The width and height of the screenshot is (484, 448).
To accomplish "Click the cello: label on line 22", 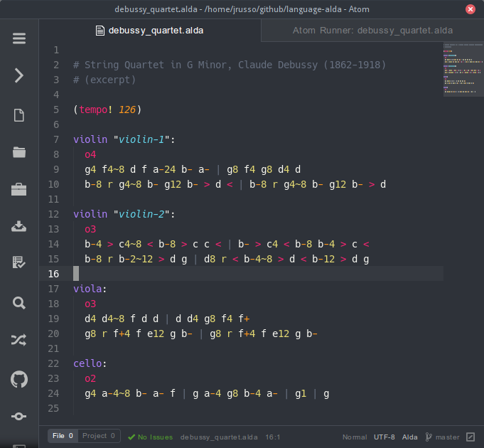I will pyautogui.click(x=90, y=363).
